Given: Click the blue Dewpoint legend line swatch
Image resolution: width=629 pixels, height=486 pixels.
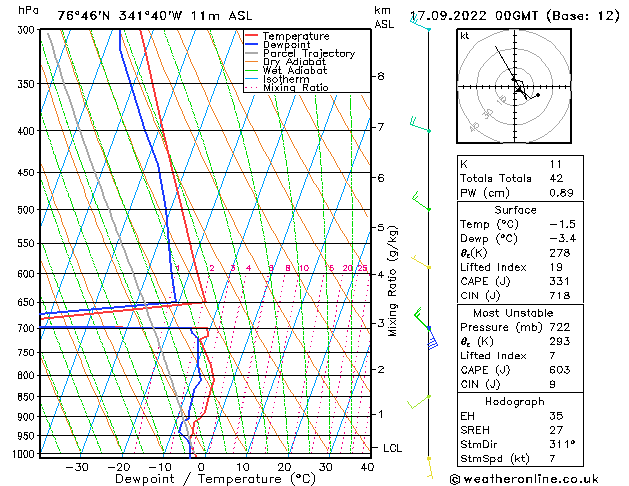Looking at the screenshot, I should click(x=252, y=45).
